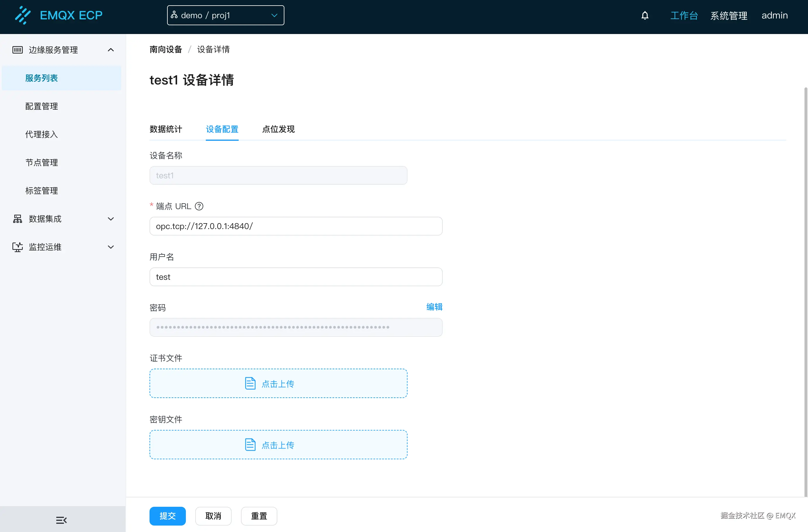Collapse the 边缘服务管理 menu section

(110, 50)
